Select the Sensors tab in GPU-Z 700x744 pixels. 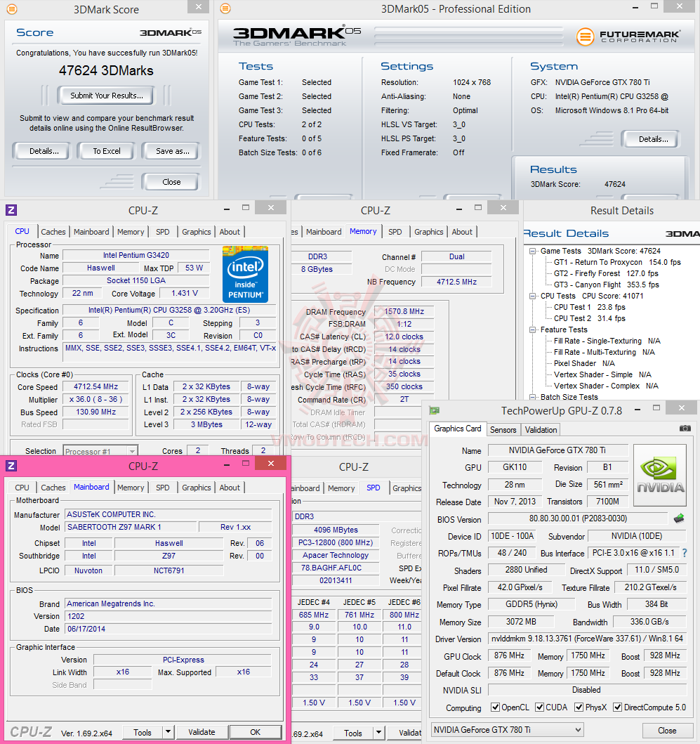click(x=503, y=429)
